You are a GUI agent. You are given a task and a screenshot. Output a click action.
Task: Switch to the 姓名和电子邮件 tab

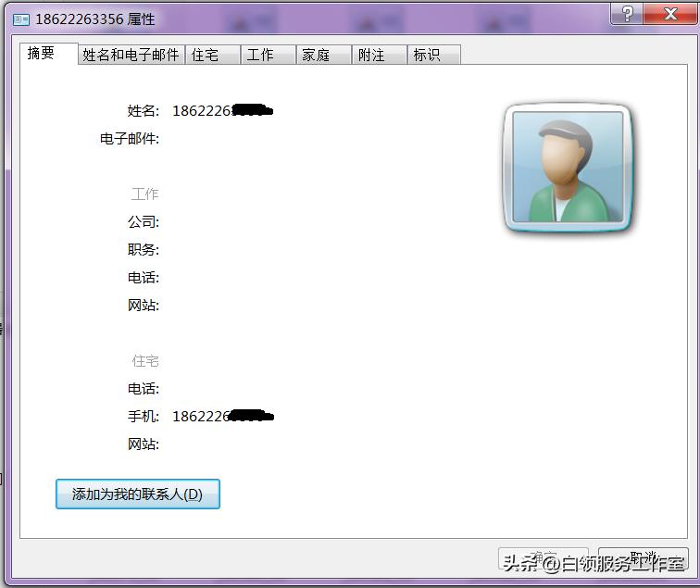pyautogui.click(x=131, y=55)
